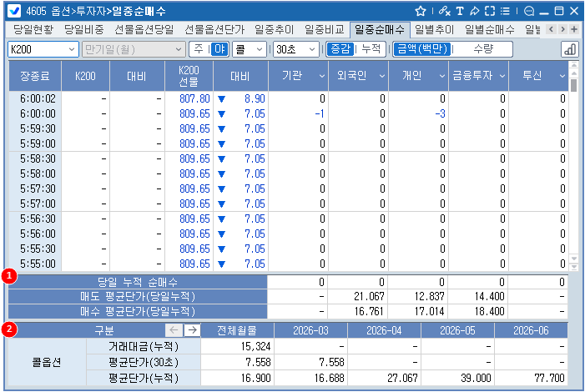Image resolution: width=585 pixels, height=392 pixels.
Task: Click the fullscreen capture bracket icon
Action: (490, 11)
